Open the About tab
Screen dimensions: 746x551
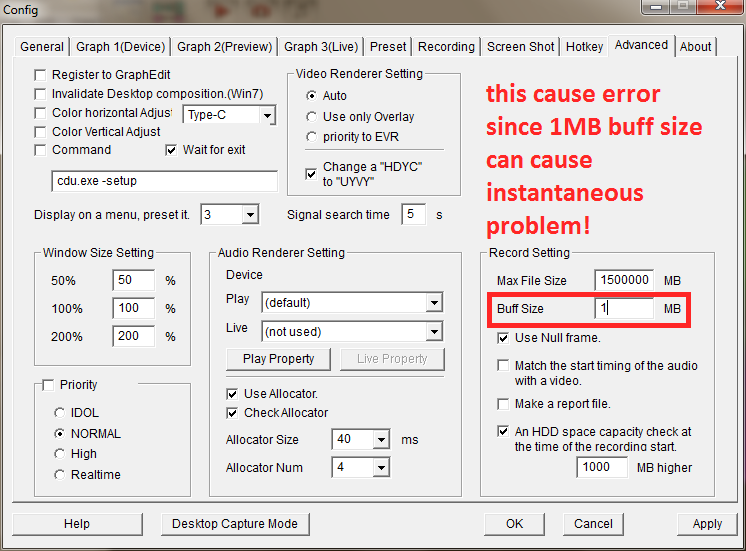pyautogui.click(x=695, y=47)
